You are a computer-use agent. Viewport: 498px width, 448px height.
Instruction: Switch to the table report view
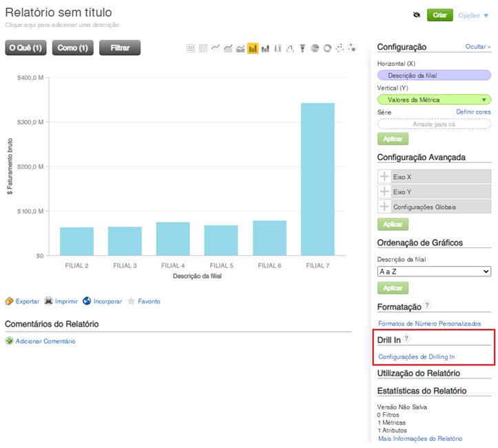tap(203, 48)
